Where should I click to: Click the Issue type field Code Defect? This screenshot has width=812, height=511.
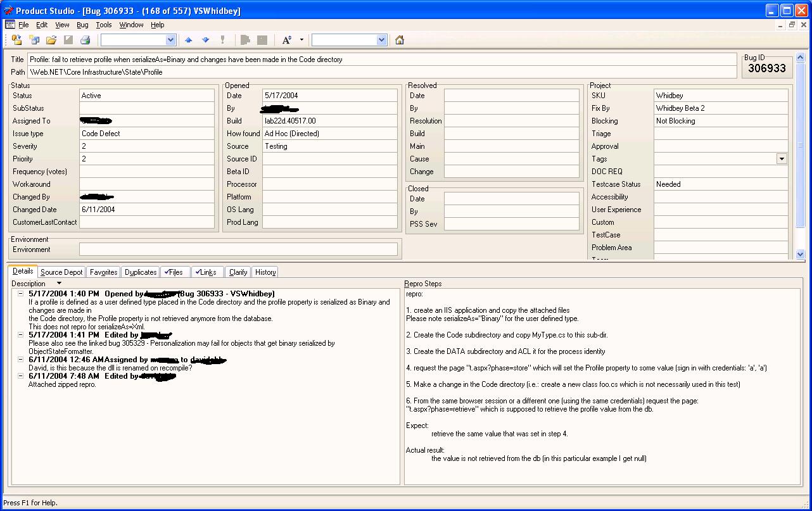[147, 134]
